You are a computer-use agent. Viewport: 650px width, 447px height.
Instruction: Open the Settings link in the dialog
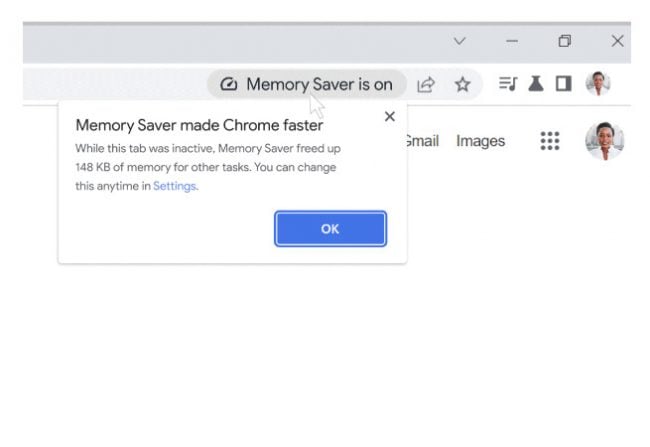pyautogui.click(x=175, y=186)
